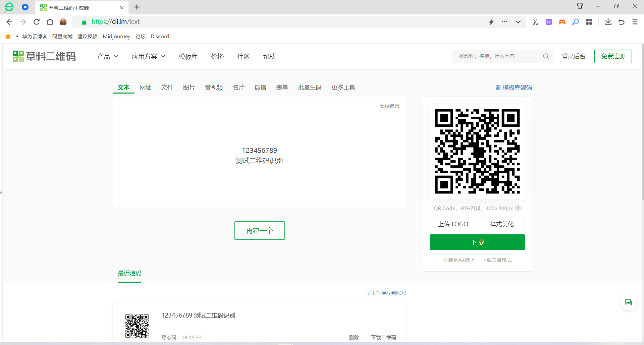Screen dimensions: 644x345
Task: Open the magnifier search extension
Action: [576, 22]
